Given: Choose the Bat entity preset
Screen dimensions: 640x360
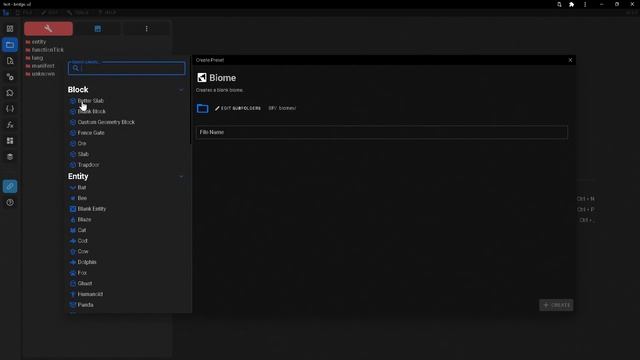Looking at the screenshot, I should (x=78, y=187).
